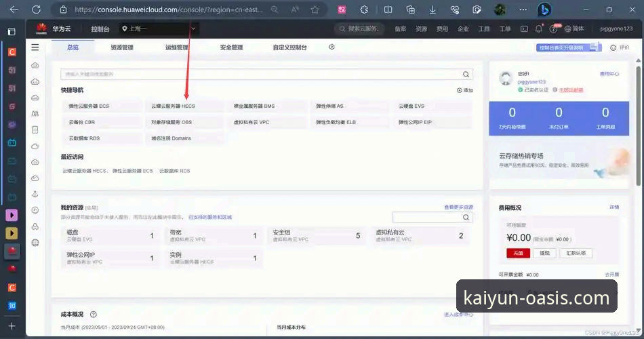Image resolution: width=644 pixels, height=339 pixels.
Task: Add page to favorites with star icon
Action: (x=315, y=9)
